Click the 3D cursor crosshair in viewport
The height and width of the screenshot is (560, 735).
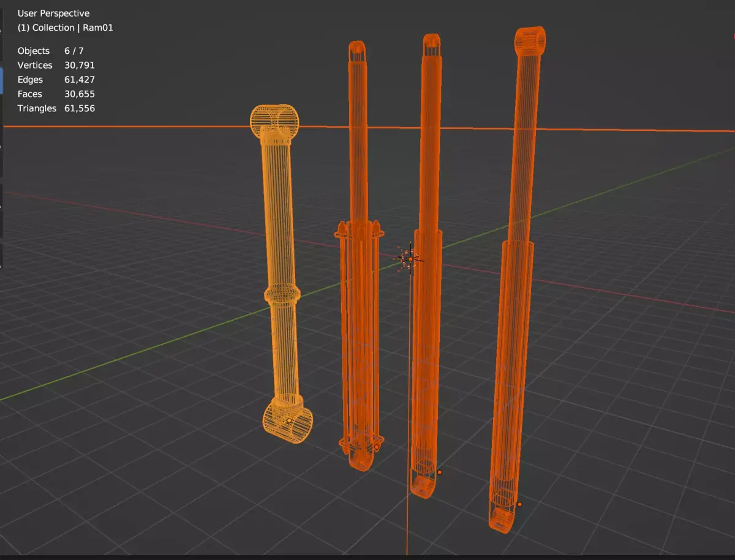[409, 258]
